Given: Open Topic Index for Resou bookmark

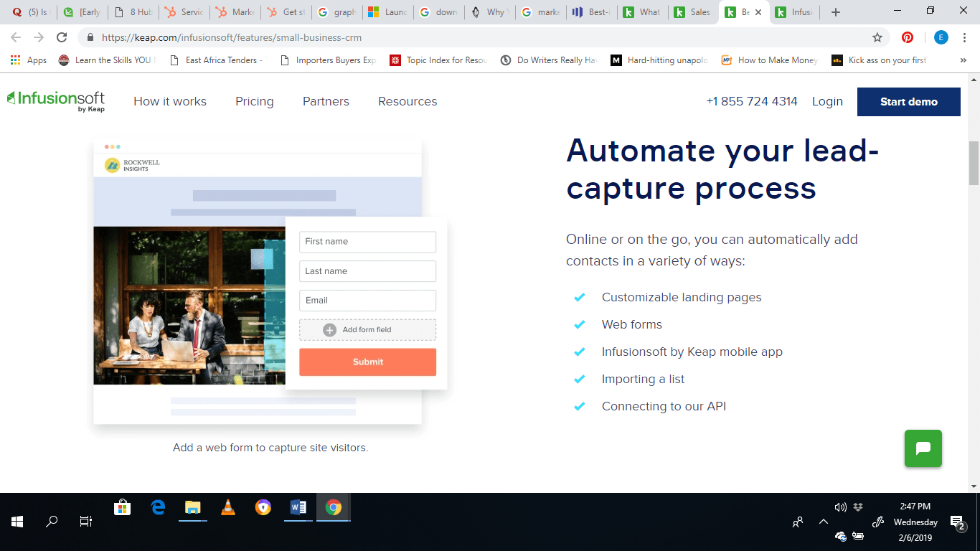Looking at the screenshot, I should (439, 60).
